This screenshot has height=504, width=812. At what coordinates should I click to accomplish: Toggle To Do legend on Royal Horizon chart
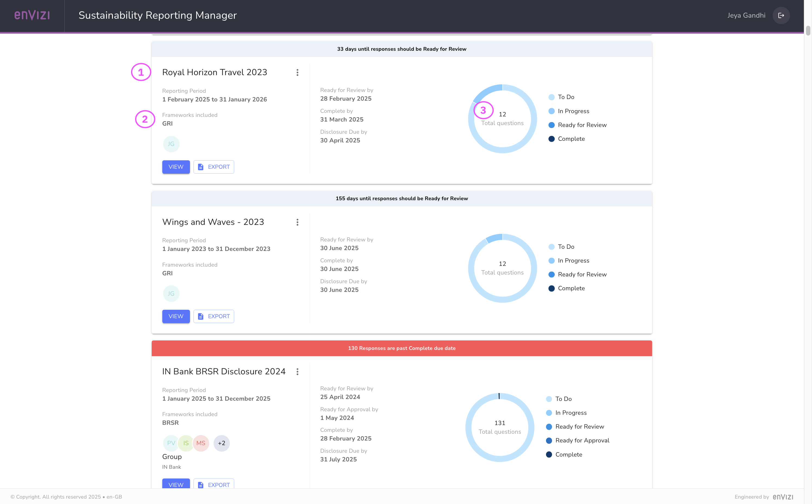[566, 97]
